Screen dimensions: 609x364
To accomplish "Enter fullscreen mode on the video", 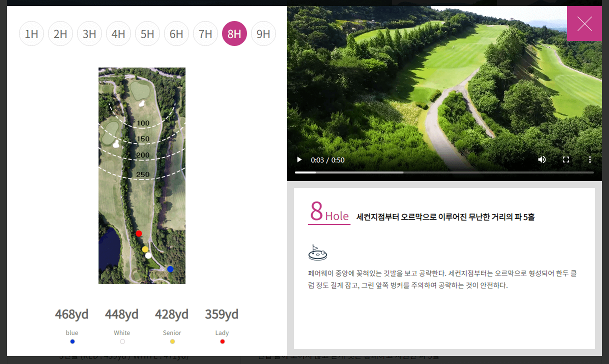I will point(566,159).
